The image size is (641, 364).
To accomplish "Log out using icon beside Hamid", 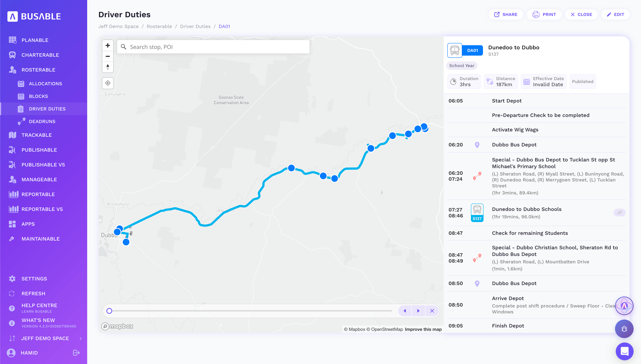I will 76,353.
